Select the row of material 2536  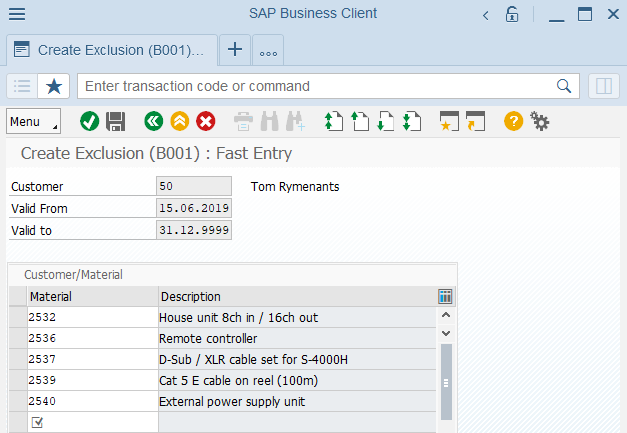[18, 338]
